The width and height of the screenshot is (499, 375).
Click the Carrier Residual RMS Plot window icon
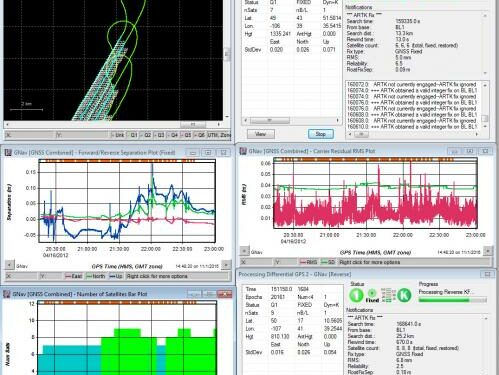[x=243, y=151]
